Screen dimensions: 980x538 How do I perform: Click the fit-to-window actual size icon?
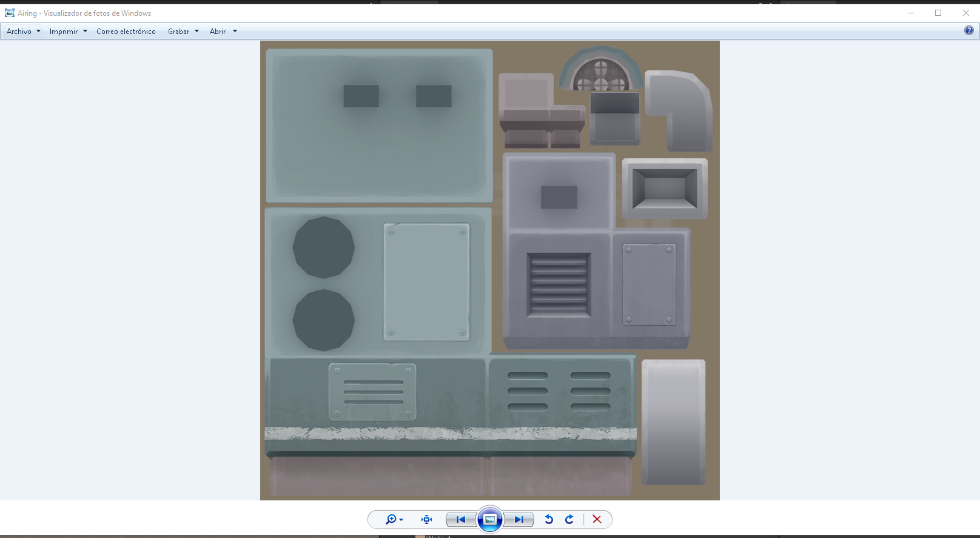[426, 519]
